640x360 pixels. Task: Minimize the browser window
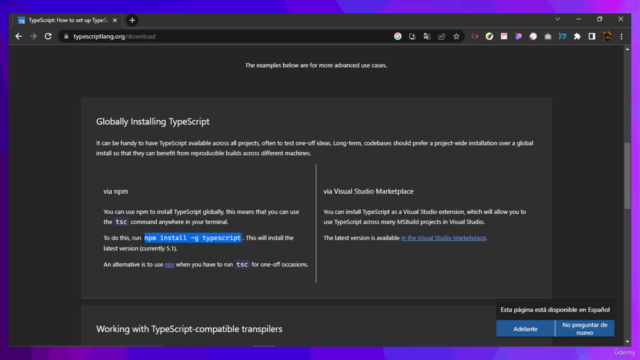click(x=578, y=19)
